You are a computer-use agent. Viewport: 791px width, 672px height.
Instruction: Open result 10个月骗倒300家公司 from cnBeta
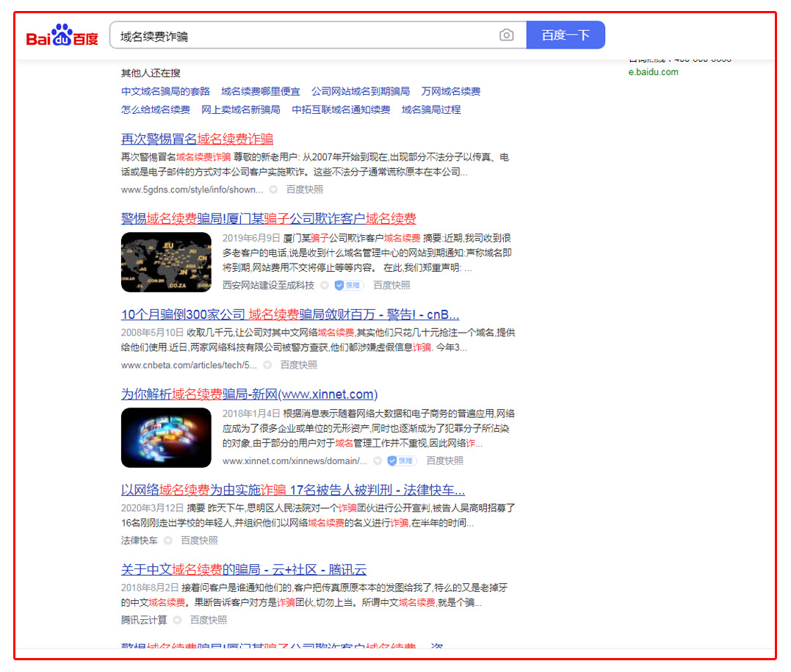(290, 314)
